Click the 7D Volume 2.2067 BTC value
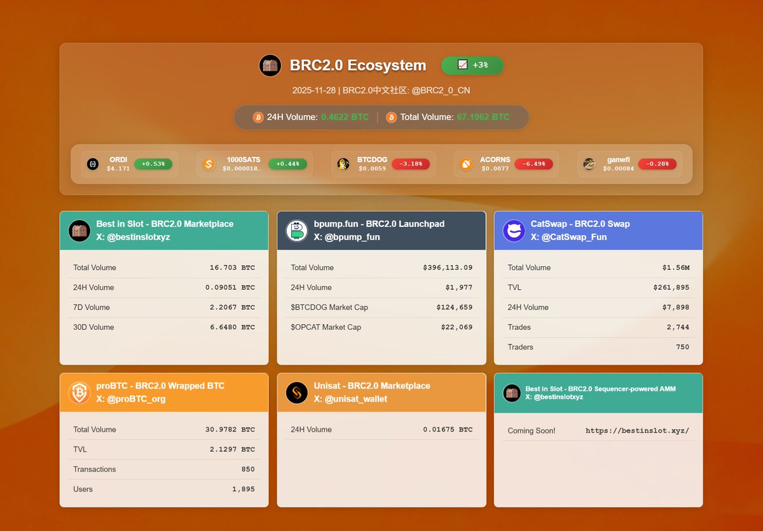 pyautogui.click(x=232, y=307)
